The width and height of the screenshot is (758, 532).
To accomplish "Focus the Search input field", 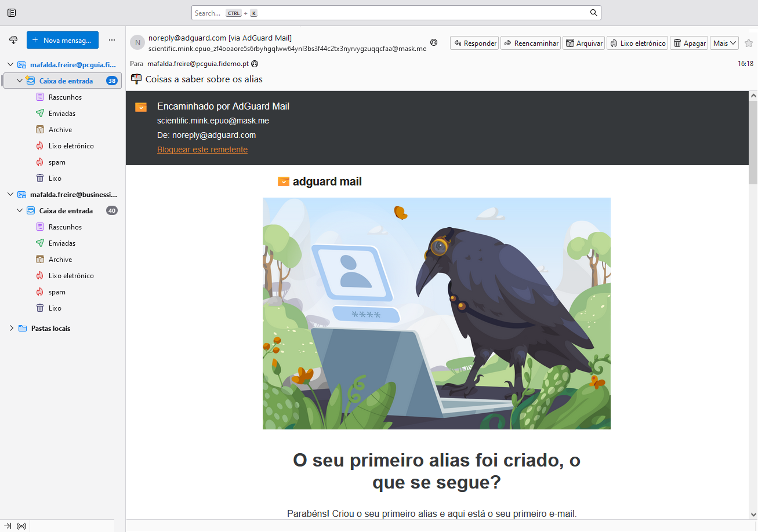I will pyautogui.click(x=396, y=13).
